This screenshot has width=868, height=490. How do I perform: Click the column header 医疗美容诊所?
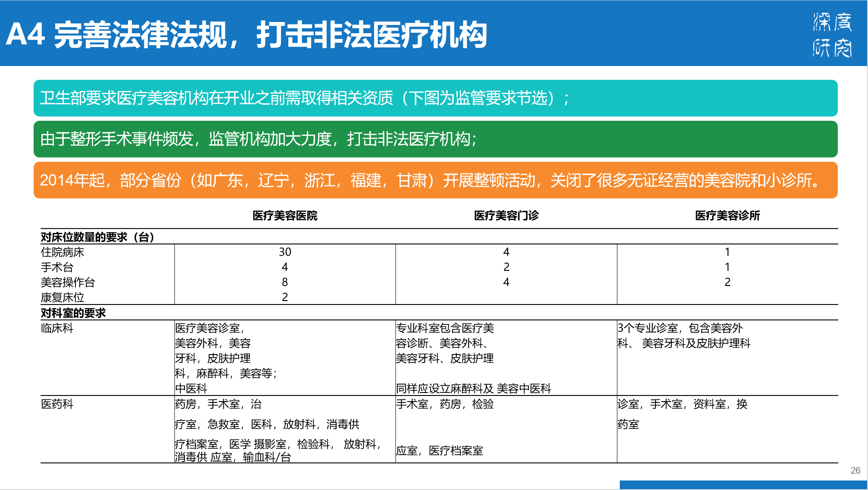click(727, 215)
